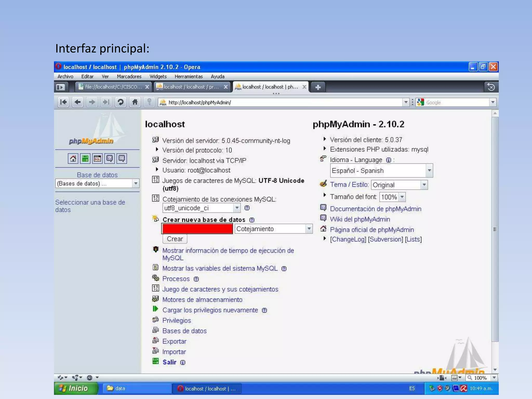Open the Bases de datos dropdown

coord(136,184)
